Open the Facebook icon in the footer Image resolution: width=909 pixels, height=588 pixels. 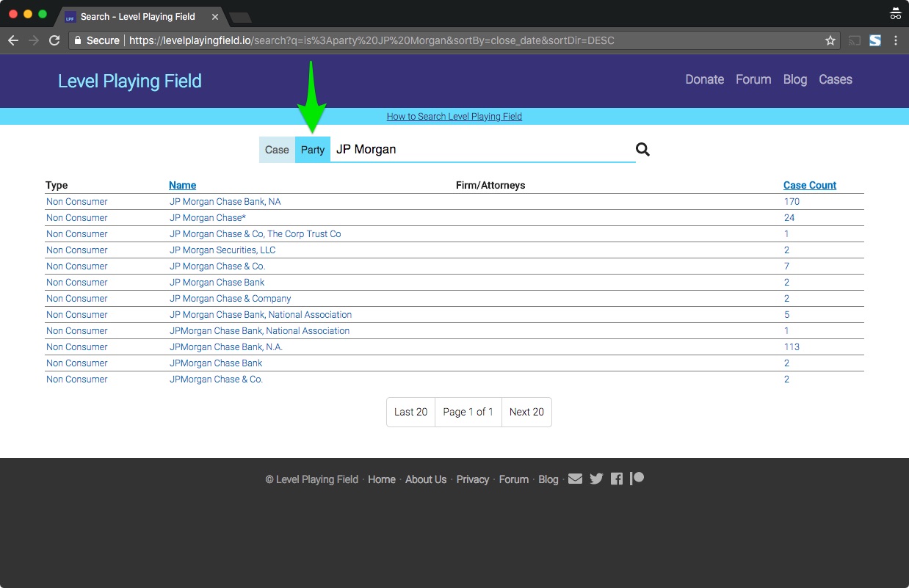click(617, 479)
